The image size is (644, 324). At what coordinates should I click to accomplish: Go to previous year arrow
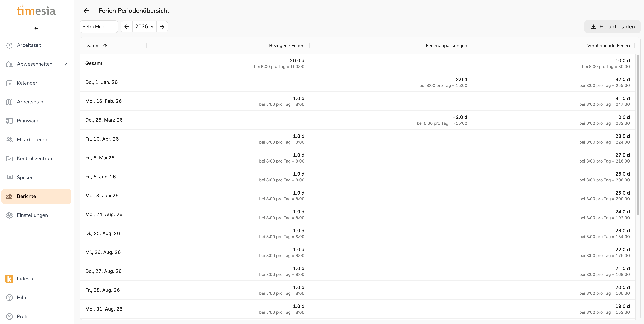click(x=127, y=26)
